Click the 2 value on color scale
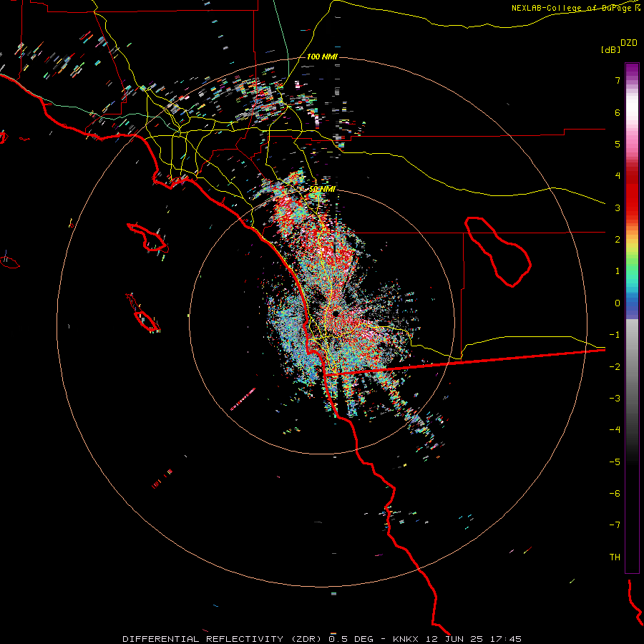This screenshot has height=644, width=644. (618, 240)
